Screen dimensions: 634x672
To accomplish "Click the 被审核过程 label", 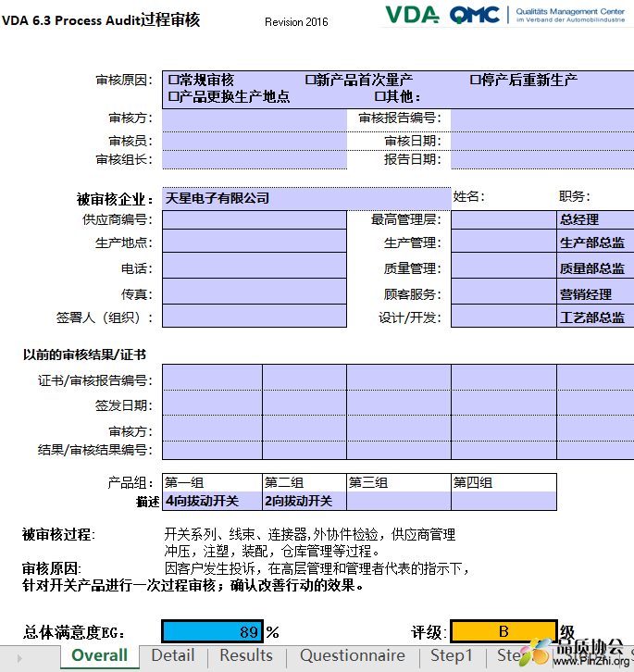I will coord(58,534).
